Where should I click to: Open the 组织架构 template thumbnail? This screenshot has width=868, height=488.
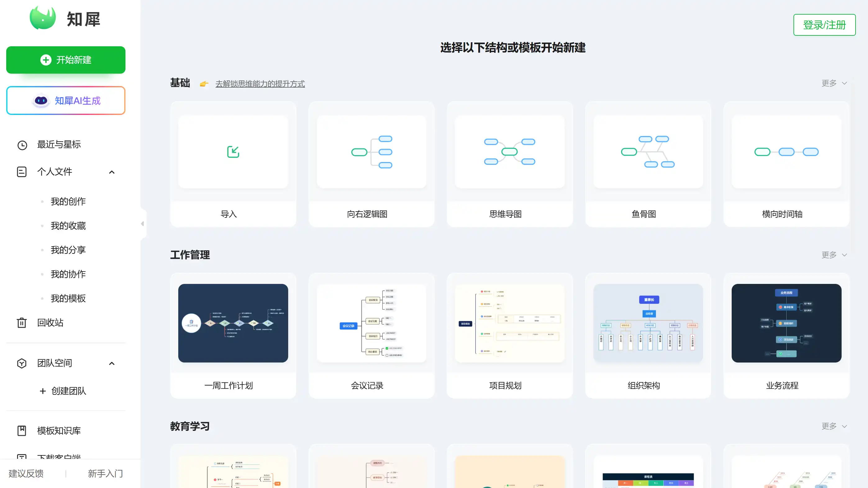click(x=648, y=323)
